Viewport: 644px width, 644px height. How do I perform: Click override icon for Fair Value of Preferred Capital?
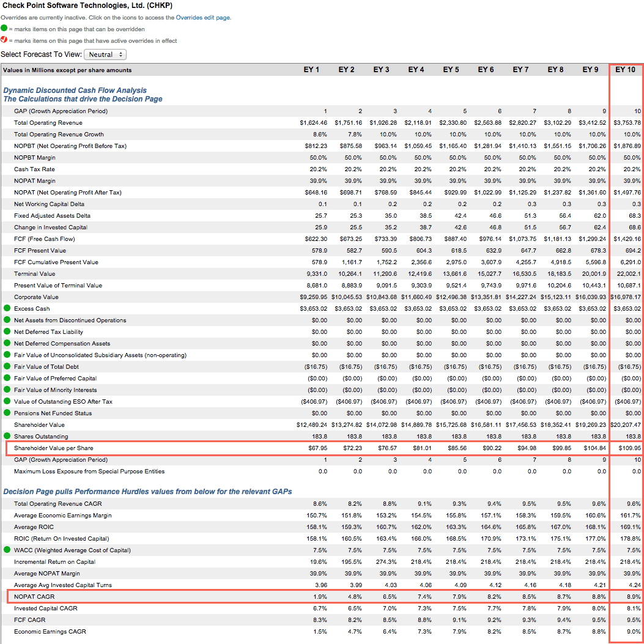coord(7,378)
